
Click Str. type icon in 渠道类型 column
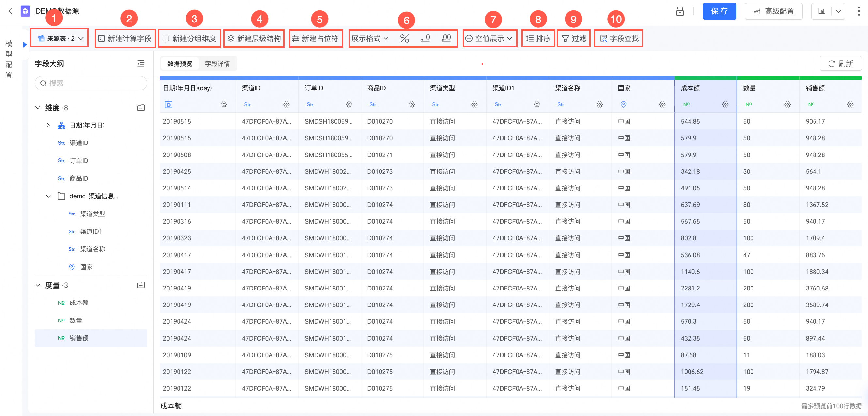[x=435, y=104]
